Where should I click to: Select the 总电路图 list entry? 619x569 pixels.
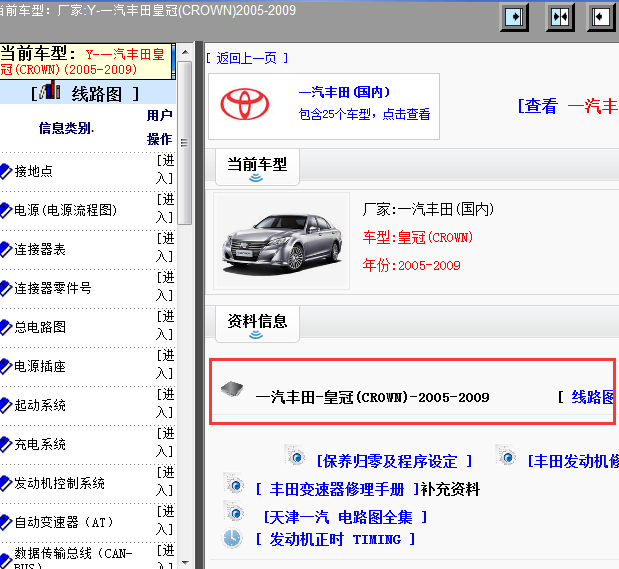[x=40, y=327]
